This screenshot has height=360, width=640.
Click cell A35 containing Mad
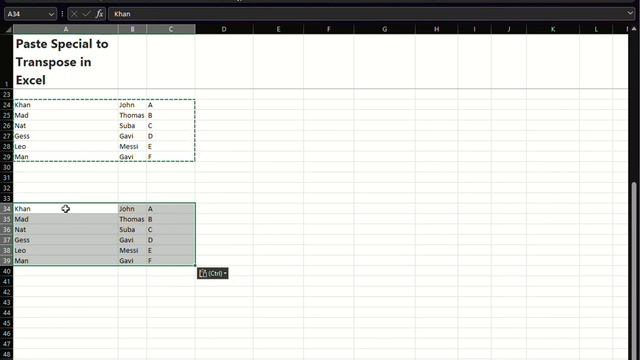click(x=66, y=219)
